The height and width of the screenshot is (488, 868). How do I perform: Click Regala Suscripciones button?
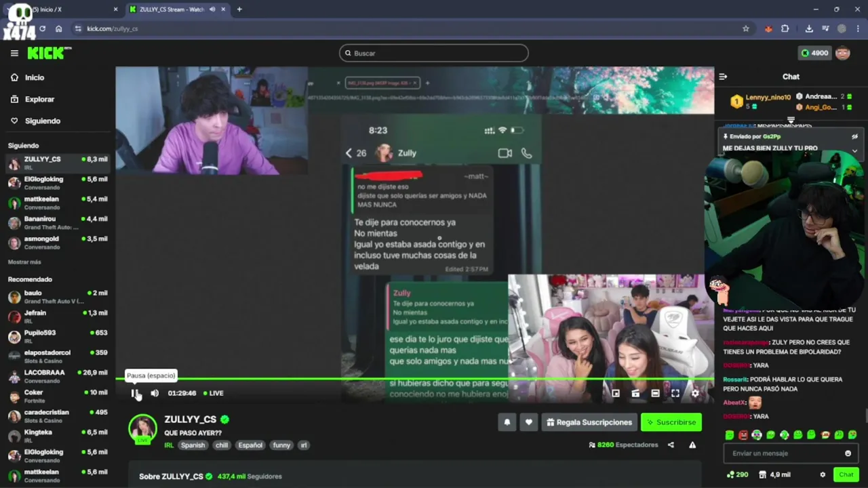pyautogui.click(x=589, y=422)
